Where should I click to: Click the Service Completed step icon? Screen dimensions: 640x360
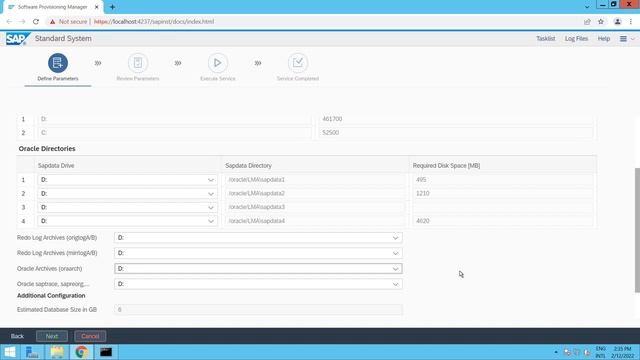298,63
